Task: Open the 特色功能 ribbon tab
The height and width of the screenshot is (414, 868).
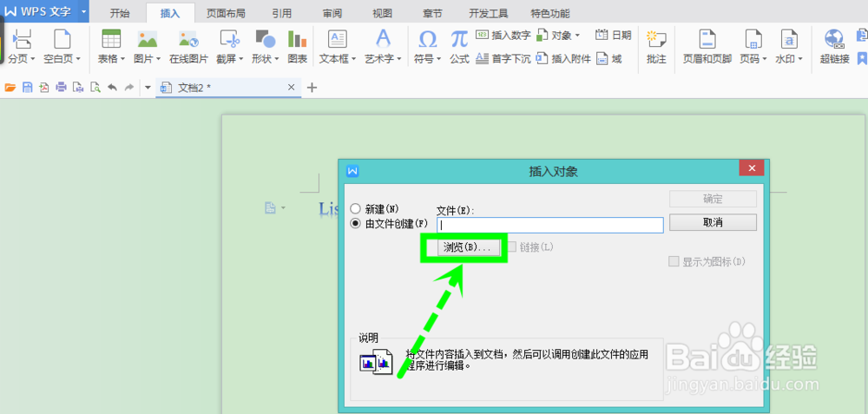Action: (x=550, y=13)
